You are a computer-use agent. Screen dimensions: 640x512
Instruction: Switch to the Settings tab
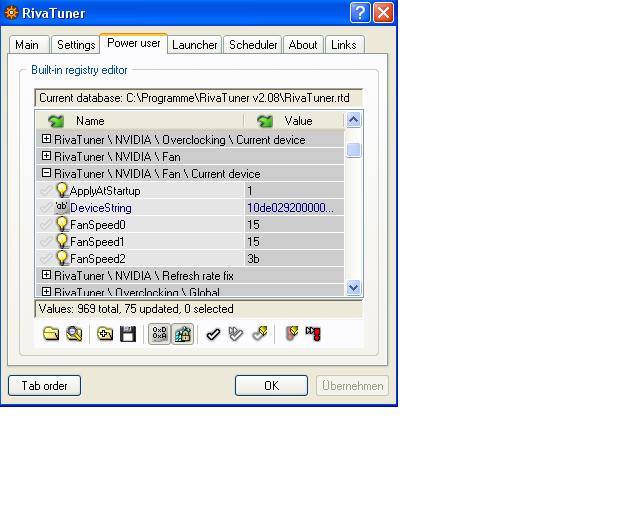click(76, 45)
